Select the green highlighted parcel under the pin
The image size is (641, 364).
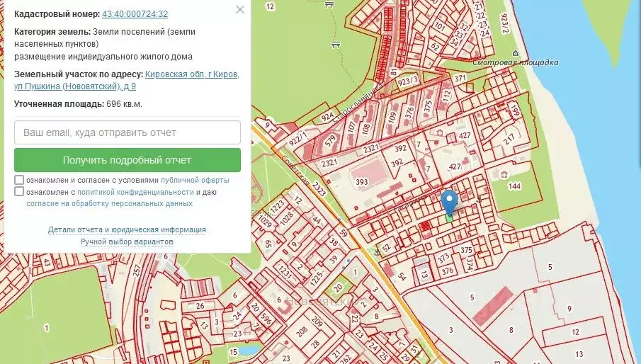point(449,219)
